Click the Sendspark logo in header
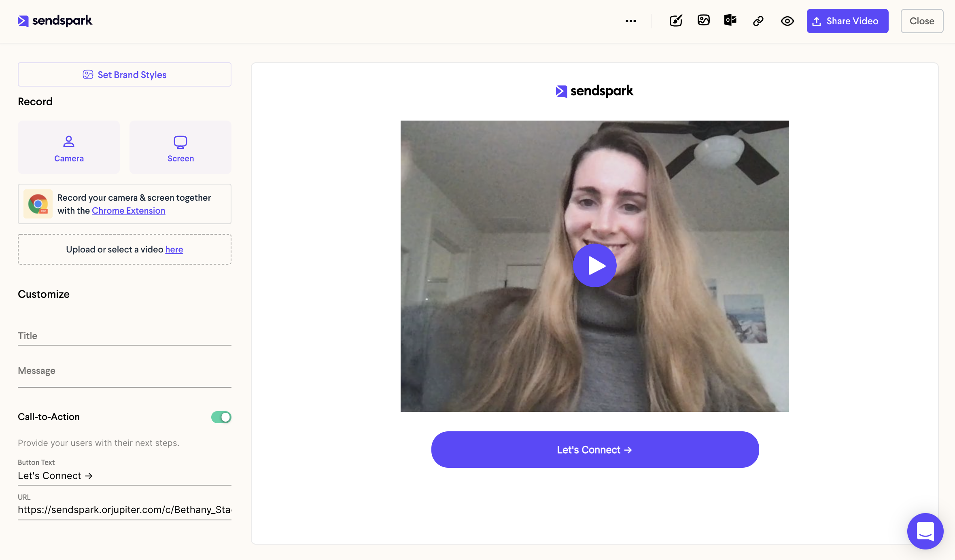This screenshot has height=560, width=955. 55,20
